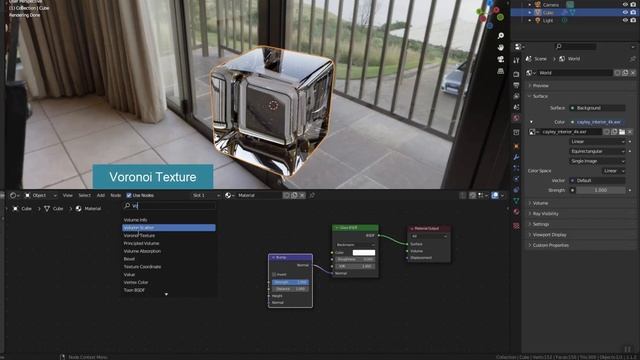Choose Principled Volume from search results
The image size is (640, 360).
169,243
